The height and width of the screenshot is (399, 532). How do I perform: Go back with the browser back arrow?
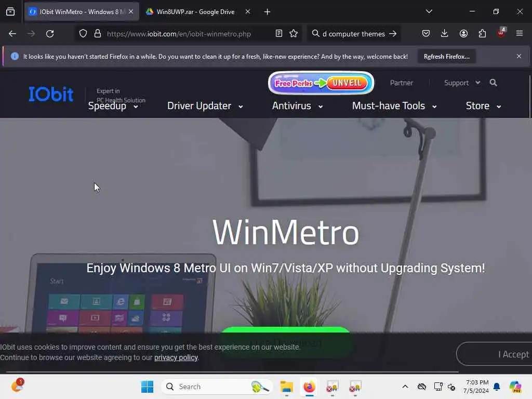[x=12, y=34]
